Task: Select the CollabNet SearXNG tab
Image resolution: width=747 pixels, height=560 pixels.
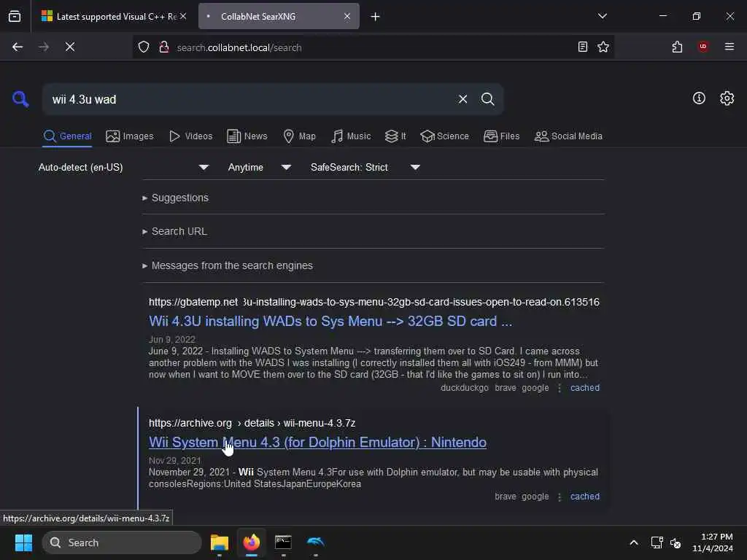Action: click(279, 17)
